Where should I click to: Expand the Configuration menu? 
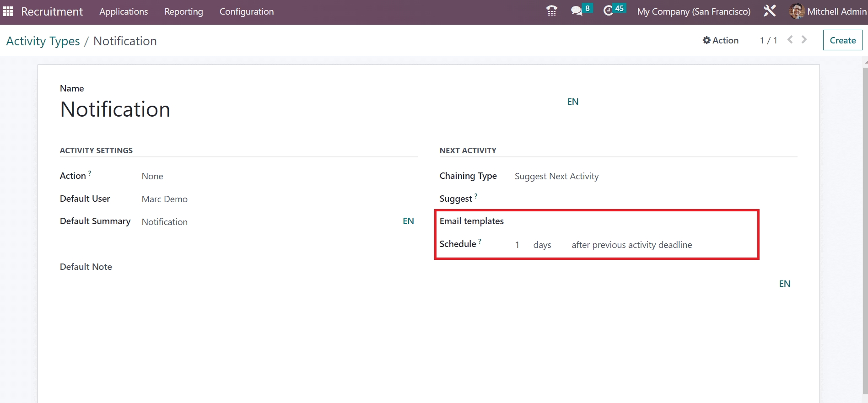tap(247, 11)
